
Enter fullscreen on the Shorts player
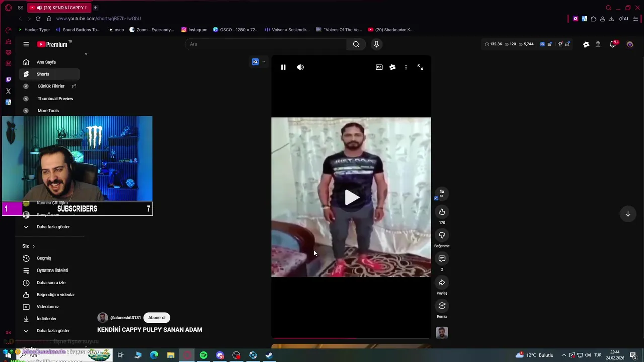click(420, 67)
